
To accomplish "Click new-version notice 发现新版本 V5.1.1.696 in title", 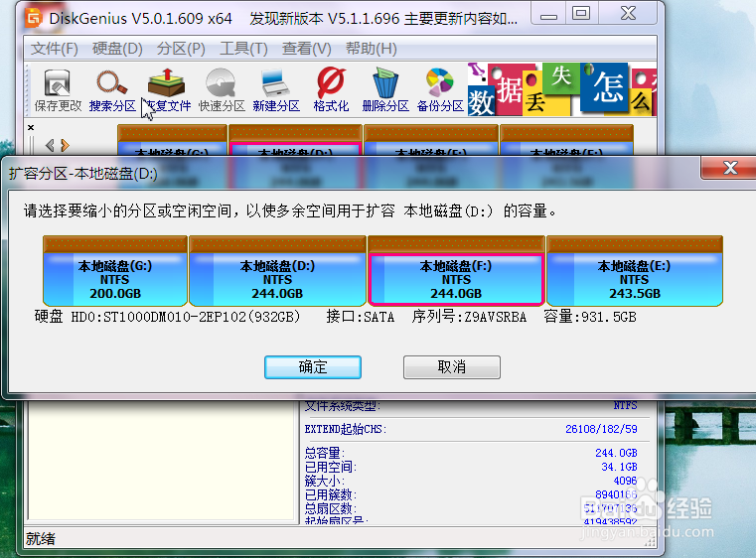I will point(383,19).
